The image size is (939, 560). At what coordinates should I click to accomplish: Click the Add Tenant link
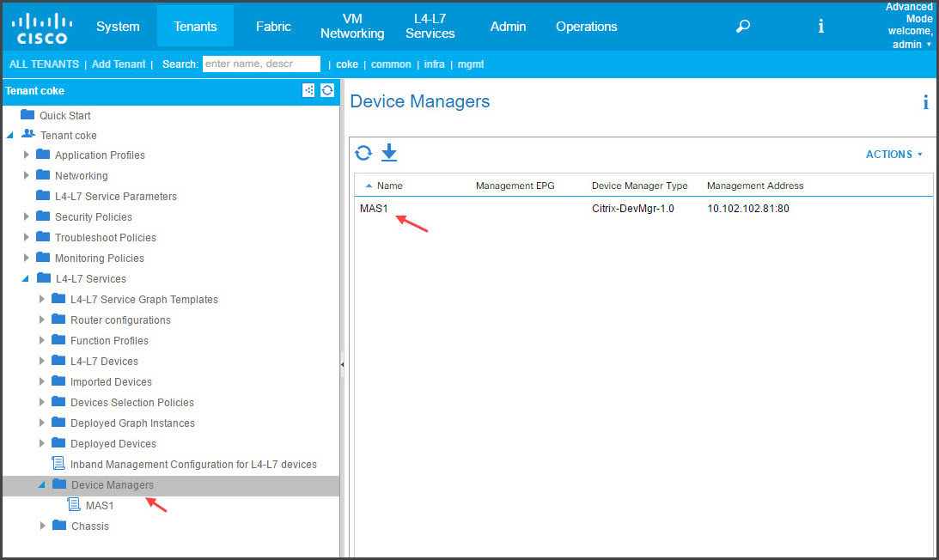(x=119, y=64)
